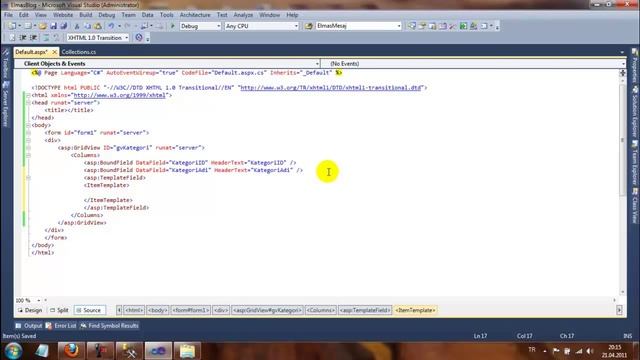Click the Windows Start orb

13,351
